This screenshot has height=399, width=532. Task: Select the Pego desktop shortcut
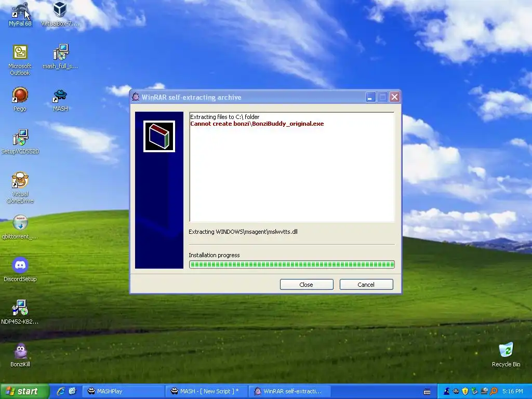(x=20, y=99)
